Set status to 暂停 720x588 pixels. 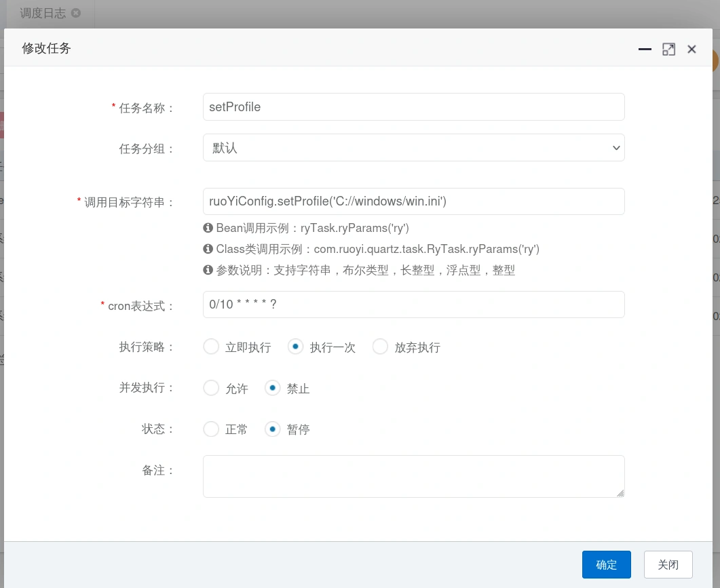(272, 429)
